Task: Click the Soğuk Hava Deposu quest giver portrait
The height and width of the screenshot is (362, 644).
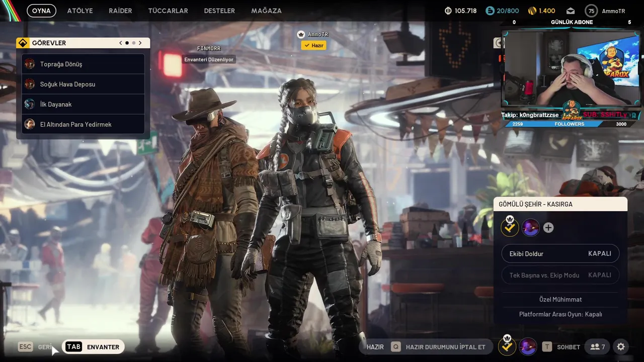Action: coord(30,84)
